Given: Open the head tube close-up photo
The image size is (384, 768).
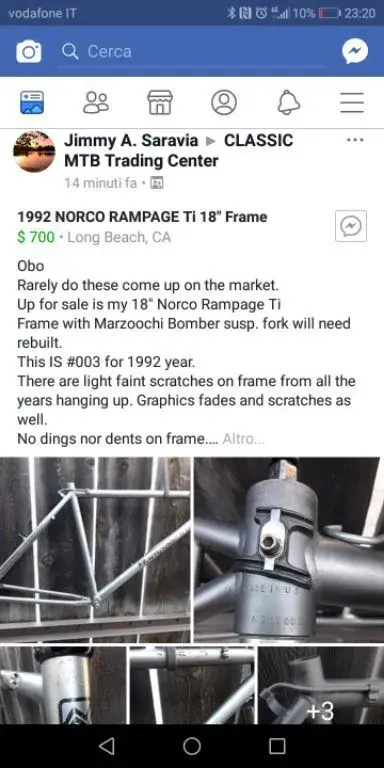Looking at the screenshot, I should pos(289,550).
